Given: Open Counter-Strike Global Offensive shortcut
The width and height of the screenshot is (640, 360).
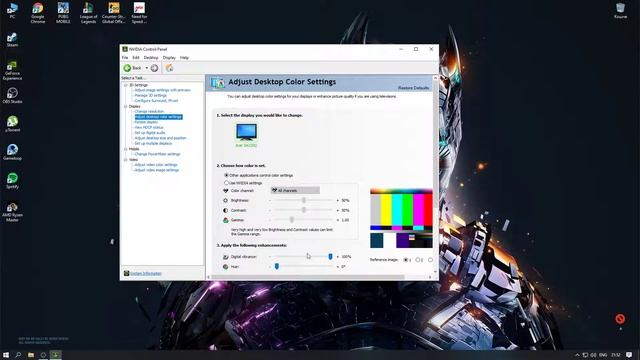Looking at the screenshot, I should [113, 13].
